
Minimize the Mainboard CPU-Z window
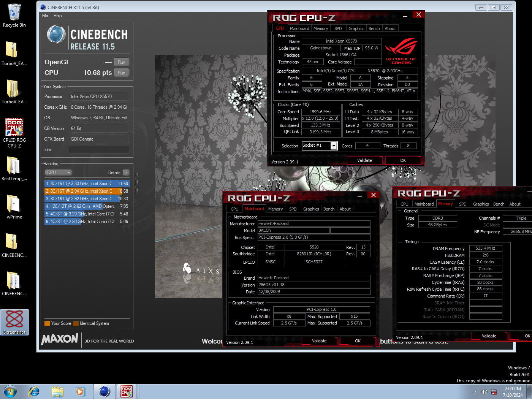[x=360, y=196]
